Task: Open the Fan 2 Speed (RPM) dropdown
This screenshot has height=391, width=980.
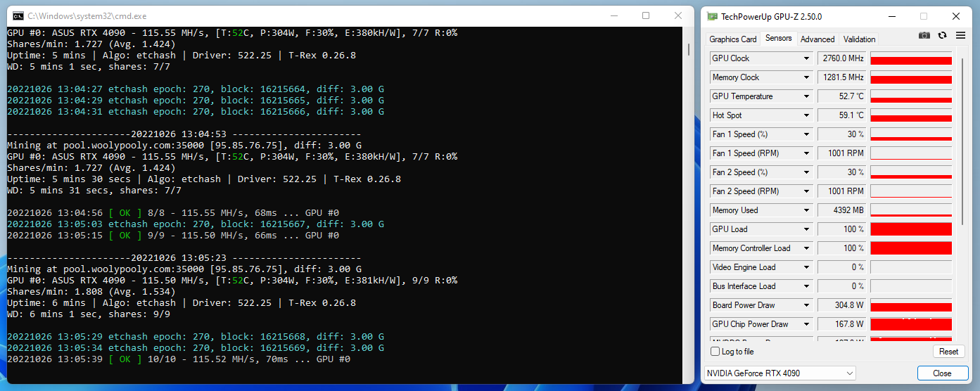Action: (x=806, y=191)
